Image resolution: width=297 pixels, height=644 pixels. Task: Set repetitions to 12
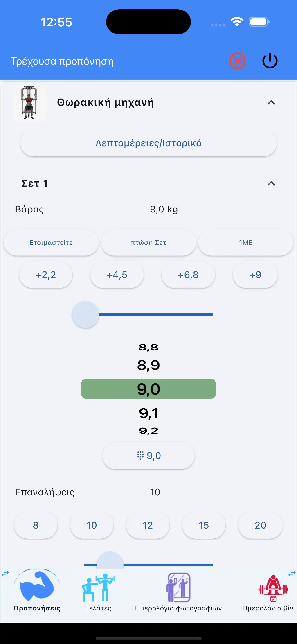148,525
